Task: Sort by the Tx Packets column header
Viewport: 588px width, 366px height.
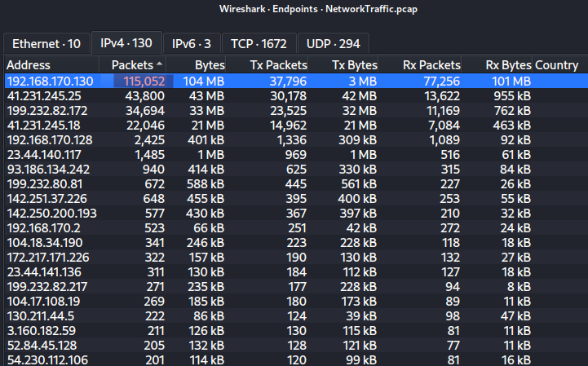Action: click(267, 65)
